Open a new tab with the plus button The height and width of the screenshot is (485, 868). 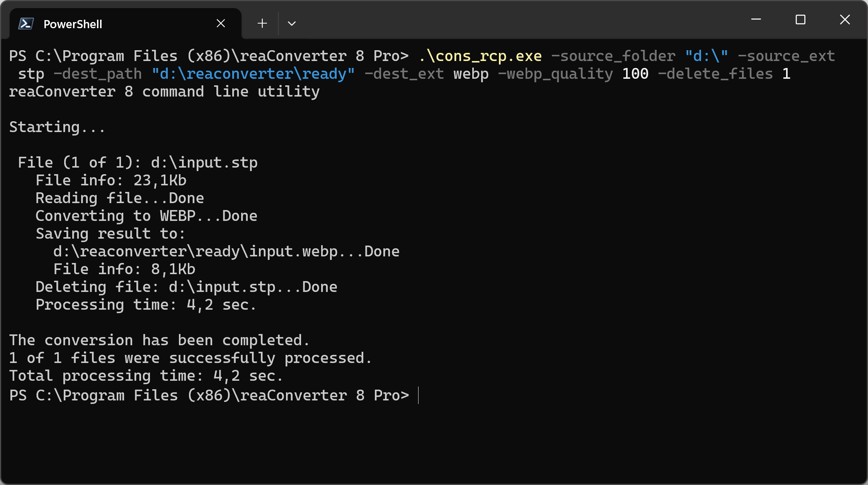262,23
